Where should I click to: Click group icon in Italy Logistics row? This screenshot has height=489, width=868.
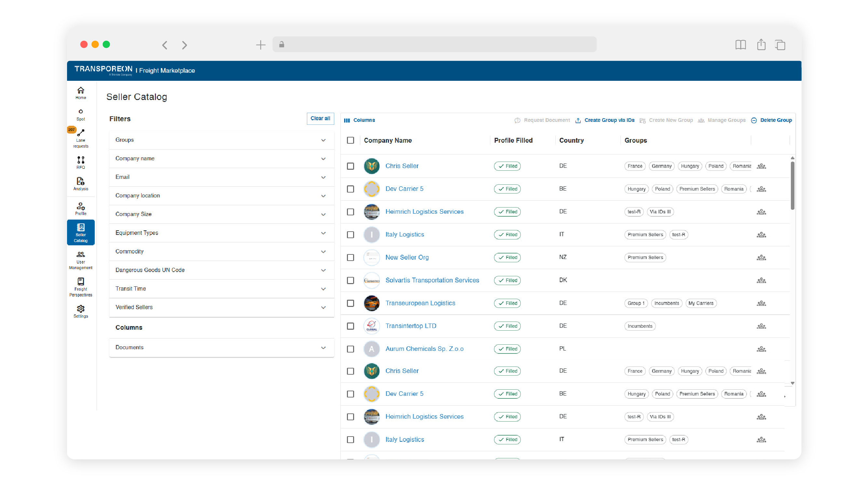tap(761, 235)
